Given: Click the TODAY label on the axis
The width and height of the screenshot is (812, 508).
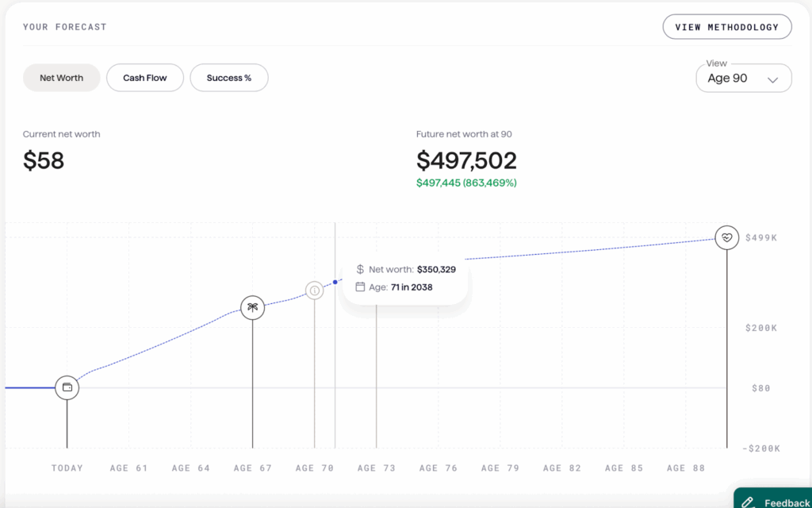Looking at the screenshot, I should click(67, 468).
